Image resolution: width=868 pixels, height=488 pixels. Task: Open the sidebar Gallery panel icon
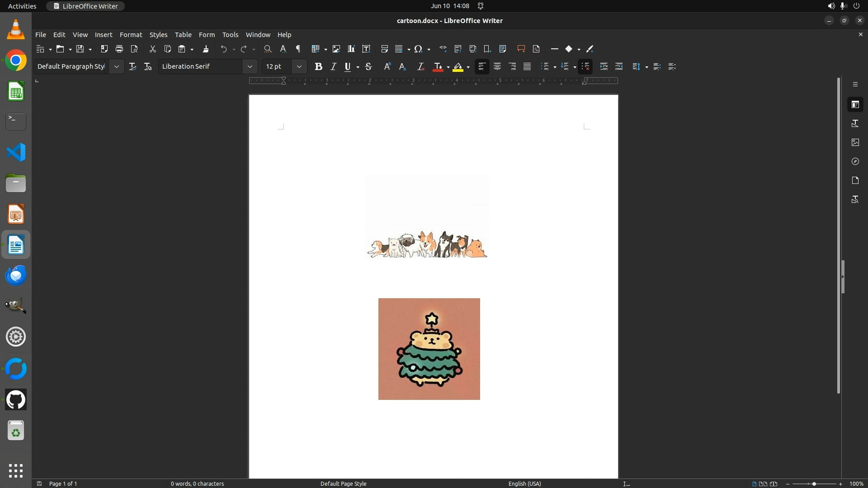855,142
